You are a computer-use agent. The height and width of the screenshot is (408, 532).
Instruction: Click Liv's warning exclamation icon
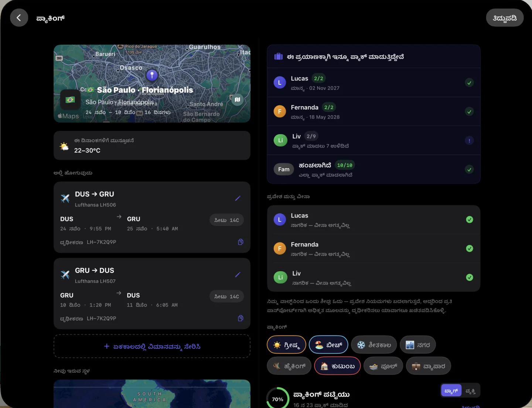pyautogui.click(x=469, y=140)
